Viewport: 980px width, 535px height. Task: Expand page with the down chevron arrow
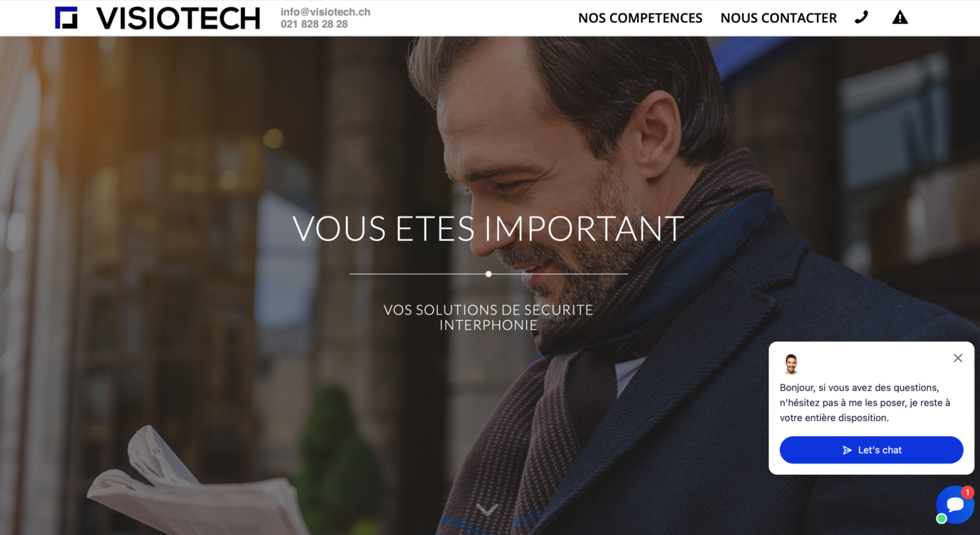[488, 509]
